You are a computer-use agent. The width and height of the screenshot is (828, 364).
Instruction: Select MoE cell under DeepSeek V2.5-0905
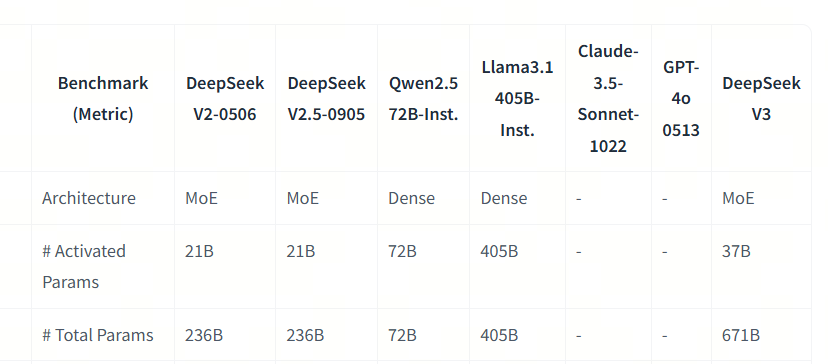(303, 198)
